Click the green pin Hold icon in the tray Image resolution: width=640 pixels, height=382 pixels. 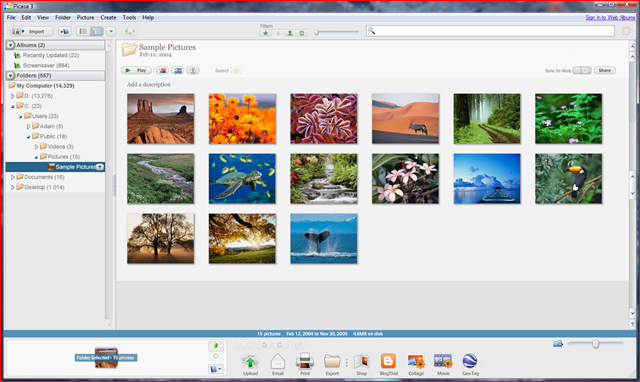pos(216,346)
